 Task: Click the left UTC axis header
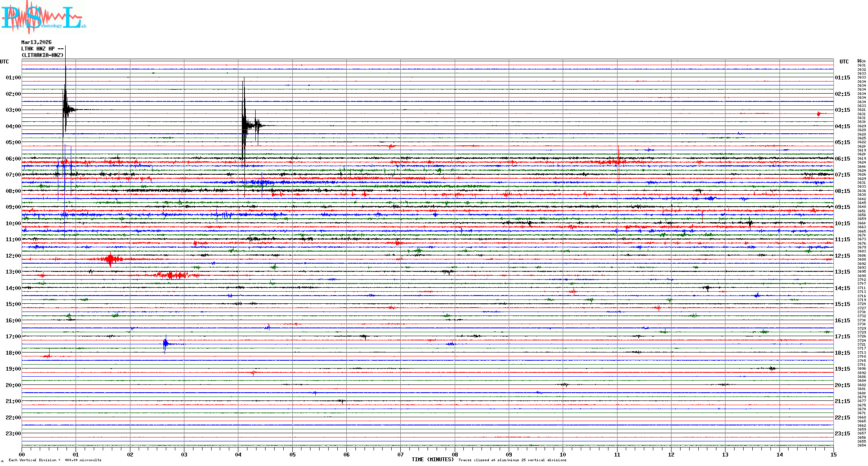click(4, 62)
